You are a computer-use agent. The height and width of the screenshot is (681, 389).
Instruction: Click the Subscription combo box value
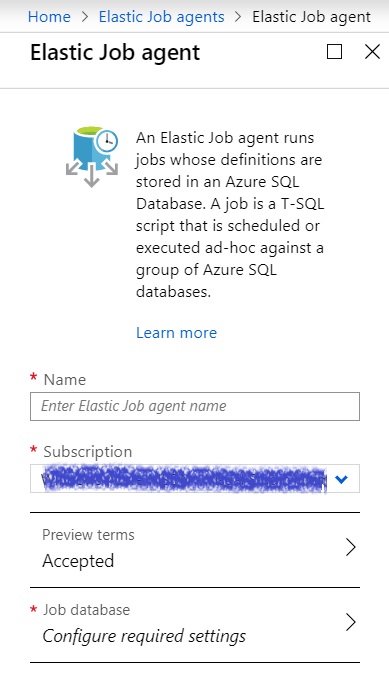(x=195, y=479)
